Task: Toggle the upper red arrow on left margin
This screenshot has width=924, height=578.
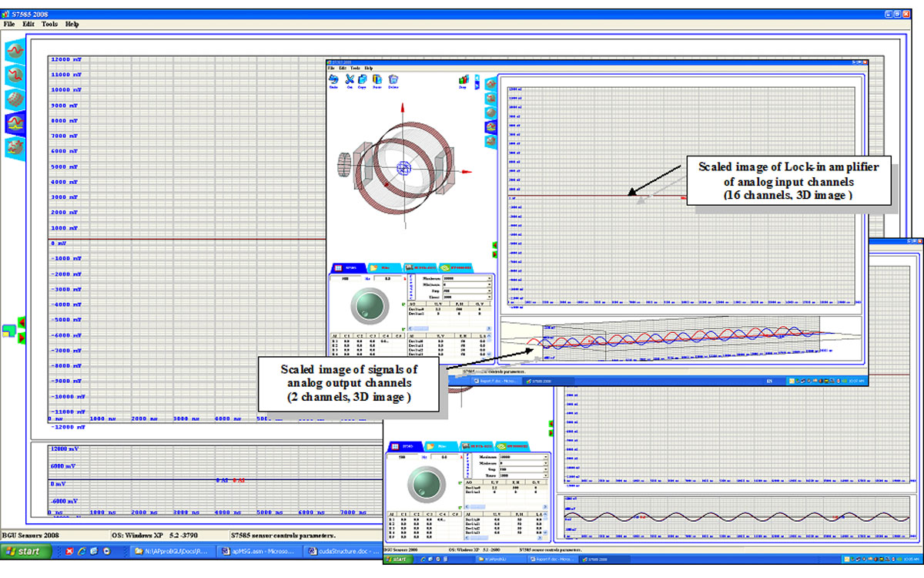Action: [22, 321]
